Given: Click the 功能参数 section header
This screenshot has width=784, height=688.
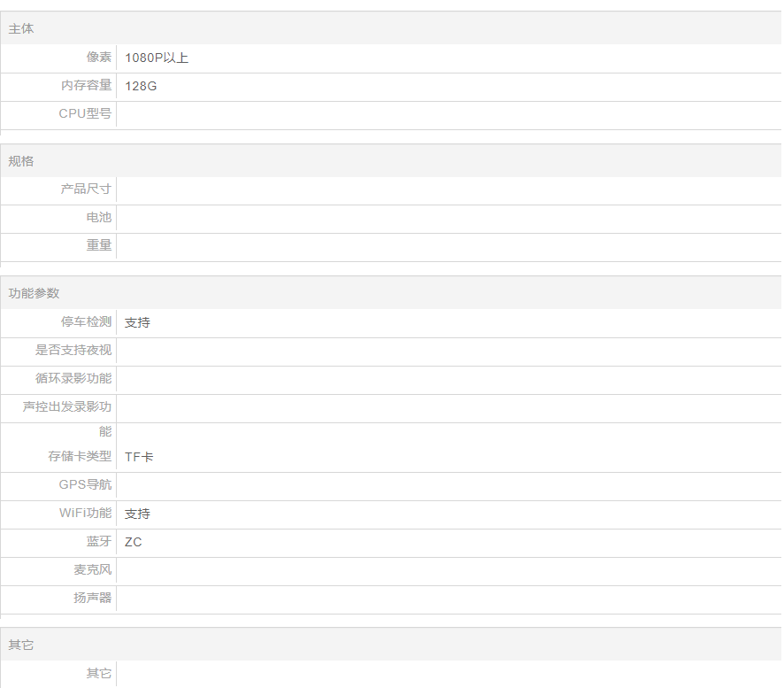Looking at the screenshot, I should click(390, 293).
